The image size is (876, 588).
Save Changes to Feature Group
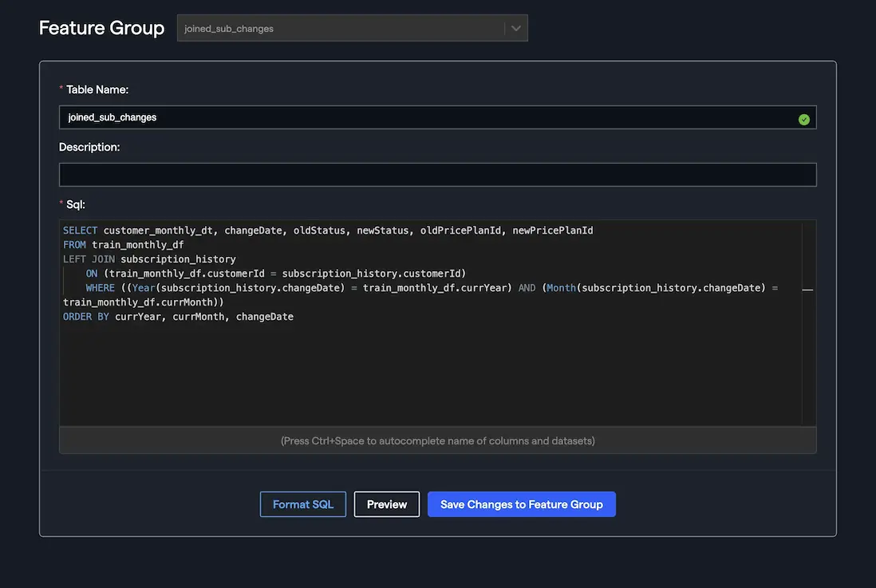pyautogui.click(x=521, y=504)
